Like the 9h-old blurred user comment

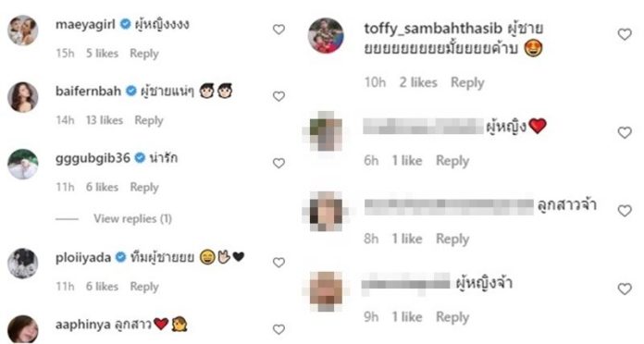[x=625, y=289]
